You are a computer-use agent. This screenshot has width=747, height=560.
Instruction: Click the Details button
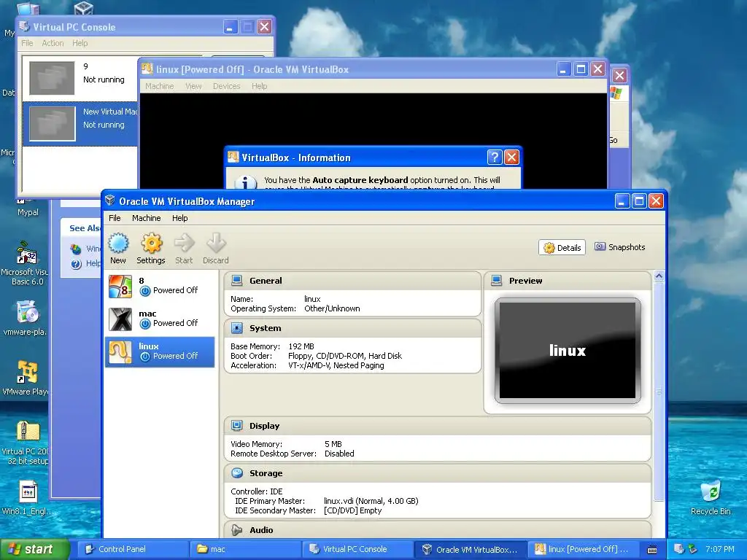[x=562, y=248]
